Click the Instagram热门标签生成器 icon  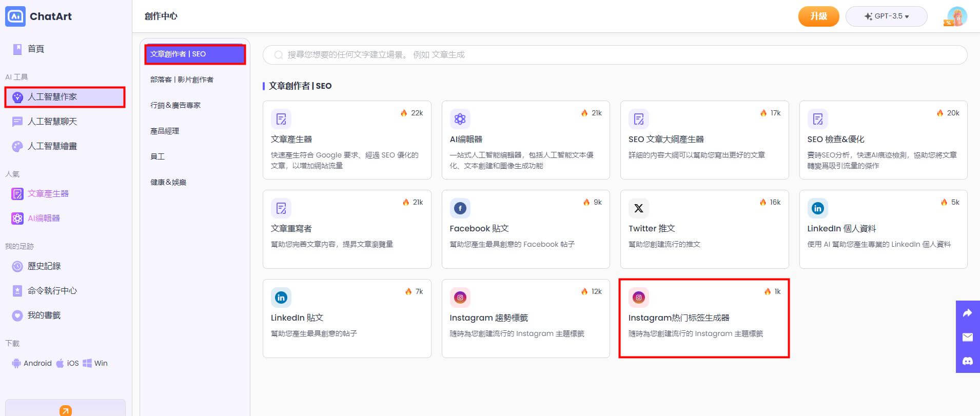639,298
